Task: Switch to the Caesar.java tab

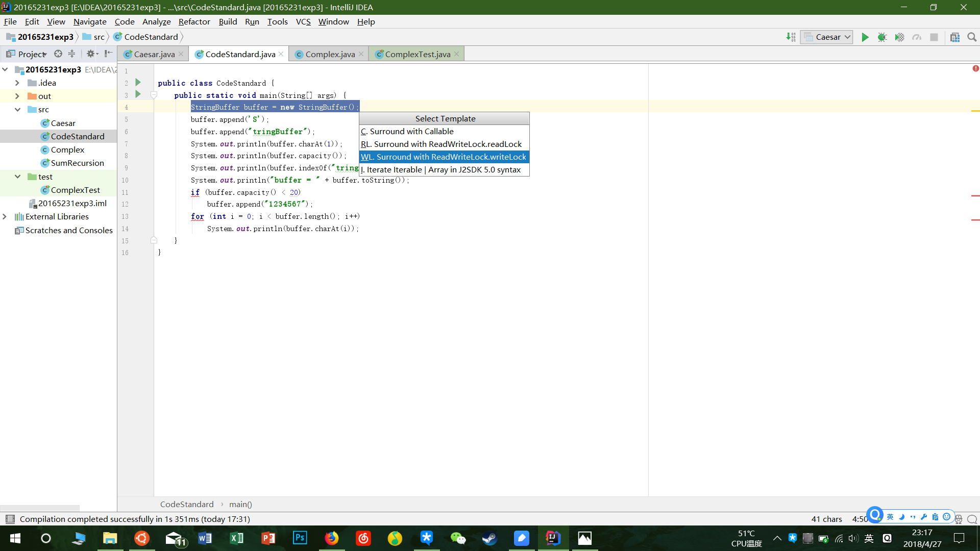Action: tap(154, 54)
